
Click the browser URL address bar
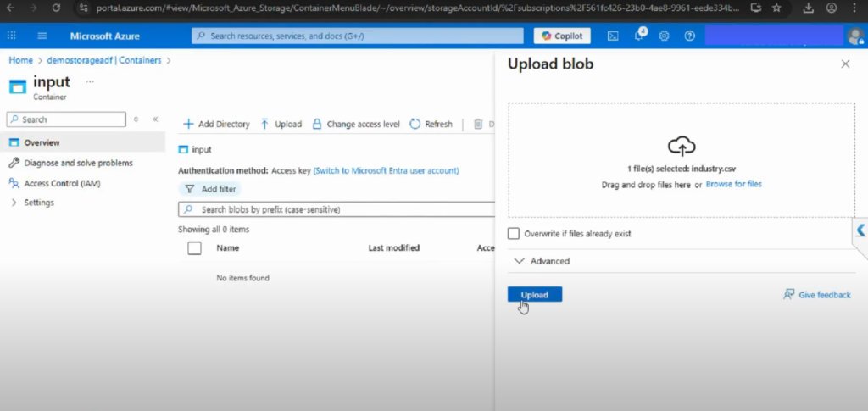click(418, 8)
